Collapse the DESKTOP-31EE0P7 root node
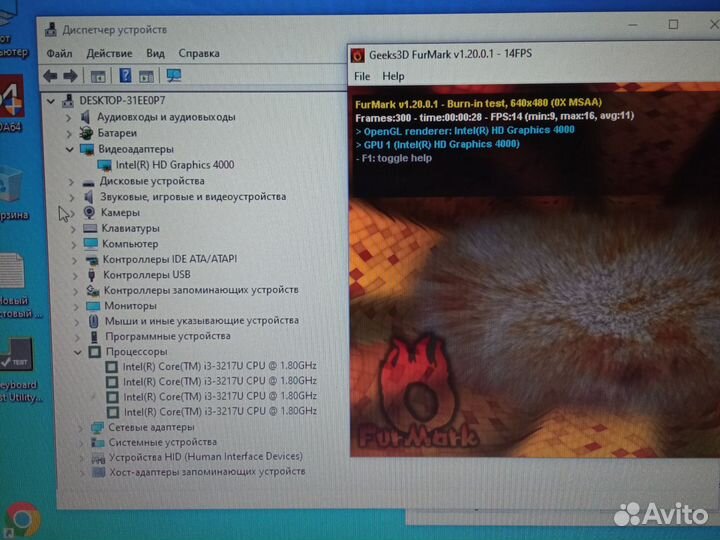The width and height of the screenshot is (720, 540). (51, 101)
